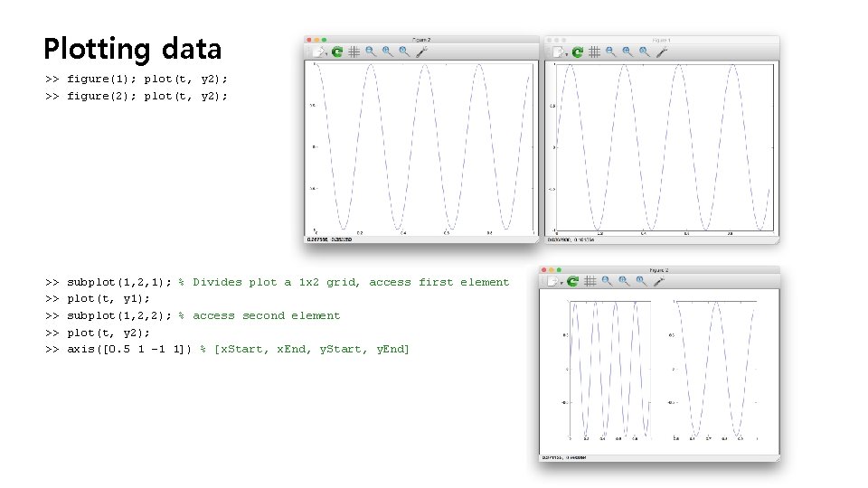This screenshot has height=488, width=868.
Task: Click comment "% access second element"
Action: click(x=259, y=315)
